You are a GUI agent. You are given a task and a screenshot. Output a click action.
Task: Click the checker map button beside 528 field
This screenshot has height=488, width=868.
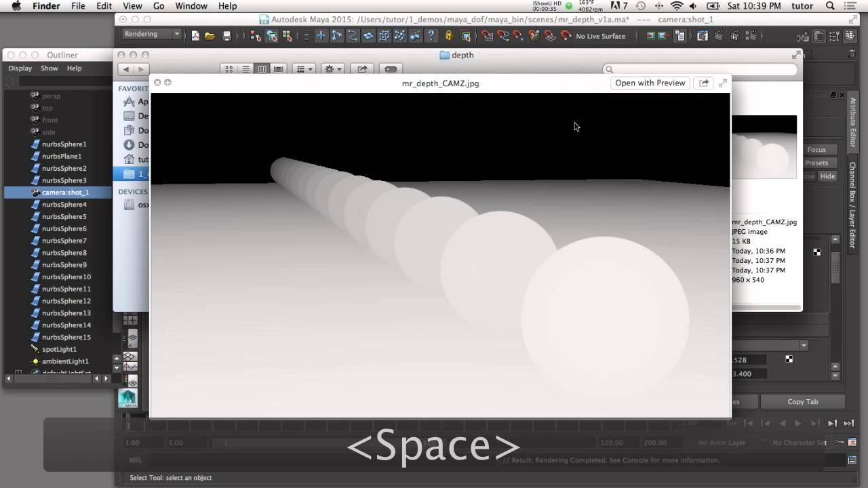(789, 359)
